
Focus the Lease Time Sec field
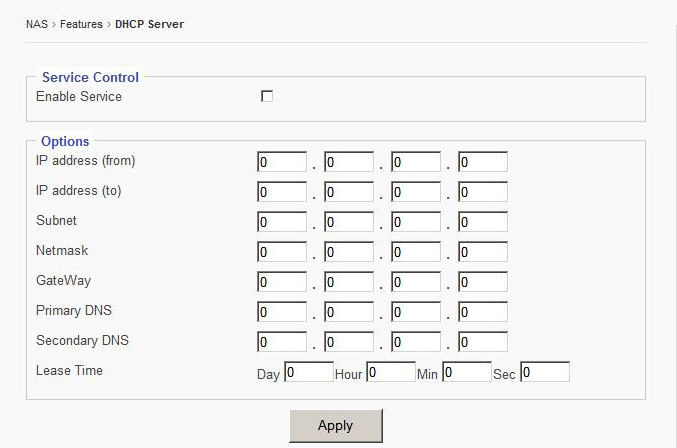point(545,372)
